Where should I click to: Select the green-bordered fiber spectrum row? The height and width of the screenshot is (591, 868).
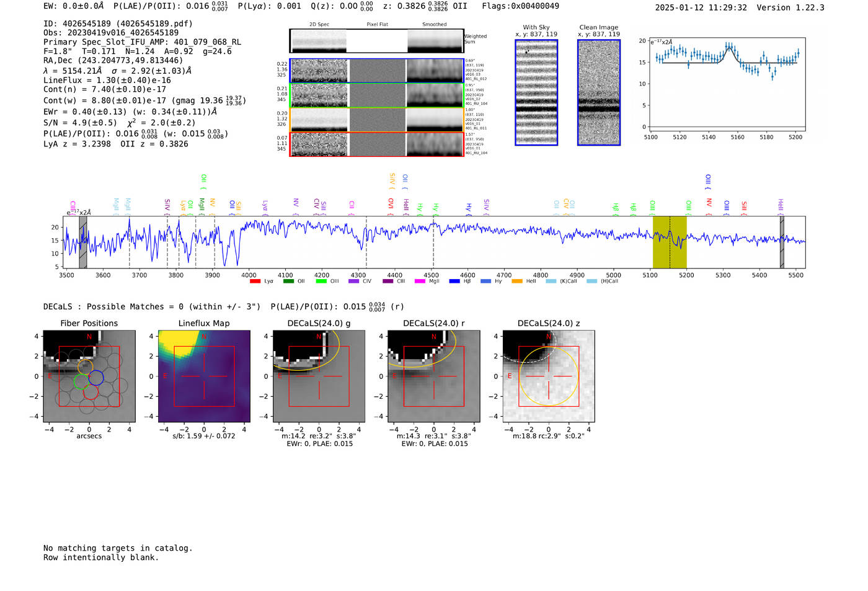377,96
